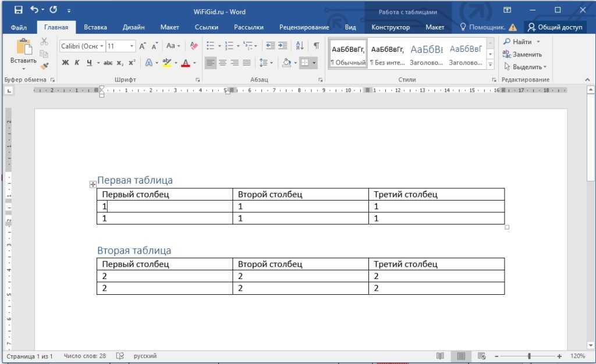Increase paragraph indent
This screenshot has height=364, width=596.
click(282, 45)
